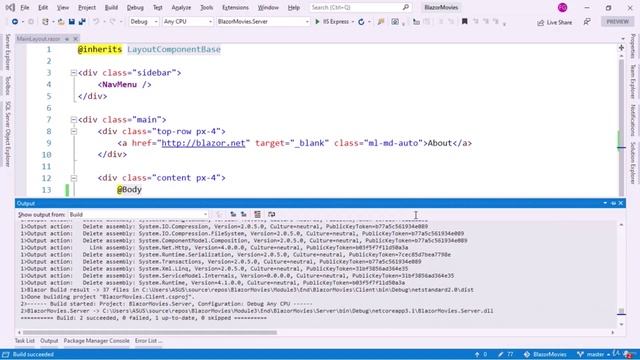Open the Debug configuration dropdown
Viewport: 640px width, 360px height.
(x=144, y=22)
